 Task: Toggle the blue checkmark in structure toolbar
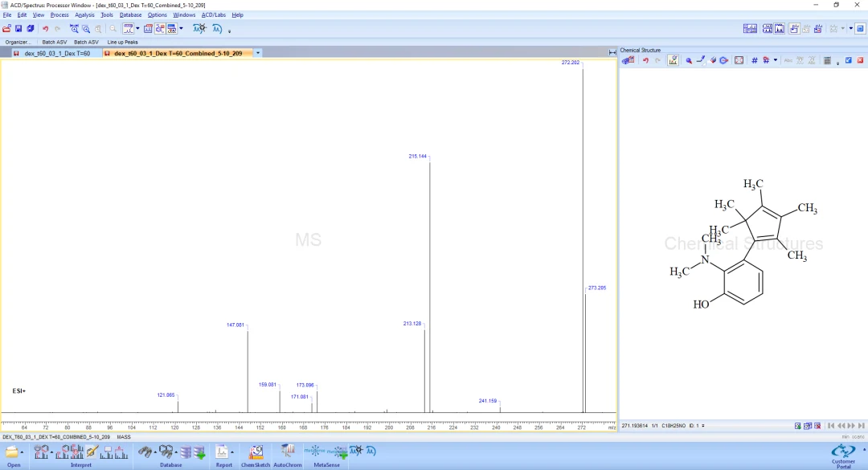click(848, 60)
